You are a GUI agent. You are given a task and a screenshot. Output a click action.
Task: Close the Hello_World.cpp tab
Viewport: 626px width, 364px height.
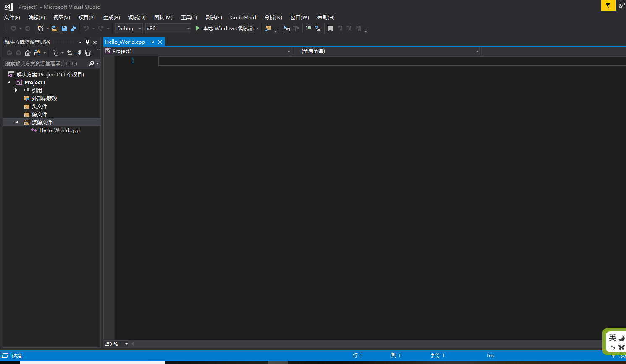pyautogui.click(x=160, y=42)
